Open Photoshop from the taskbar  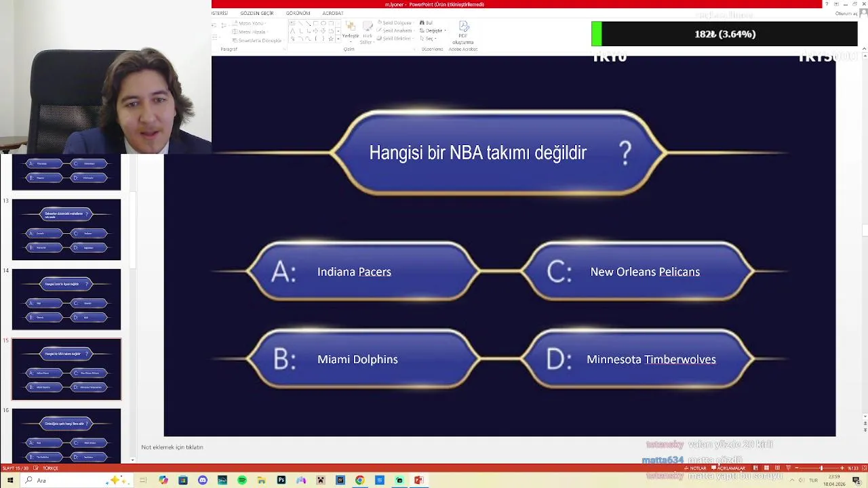[x=281, y=480]
